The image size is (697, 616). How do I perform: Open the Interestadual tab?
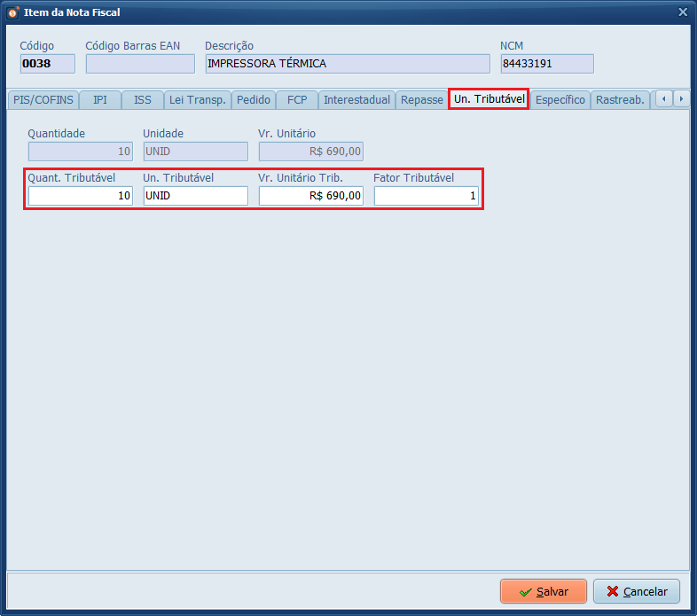356,100
